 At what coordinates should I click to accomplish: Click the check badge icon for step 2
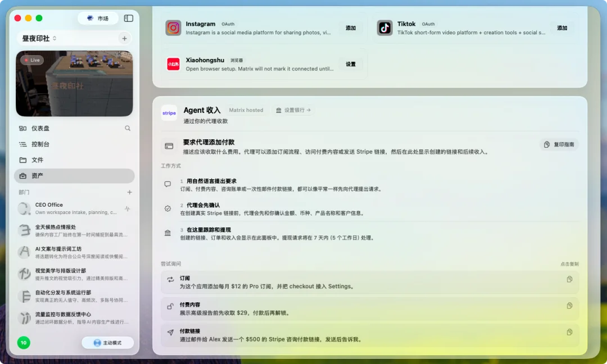click(x=167, y=208)
